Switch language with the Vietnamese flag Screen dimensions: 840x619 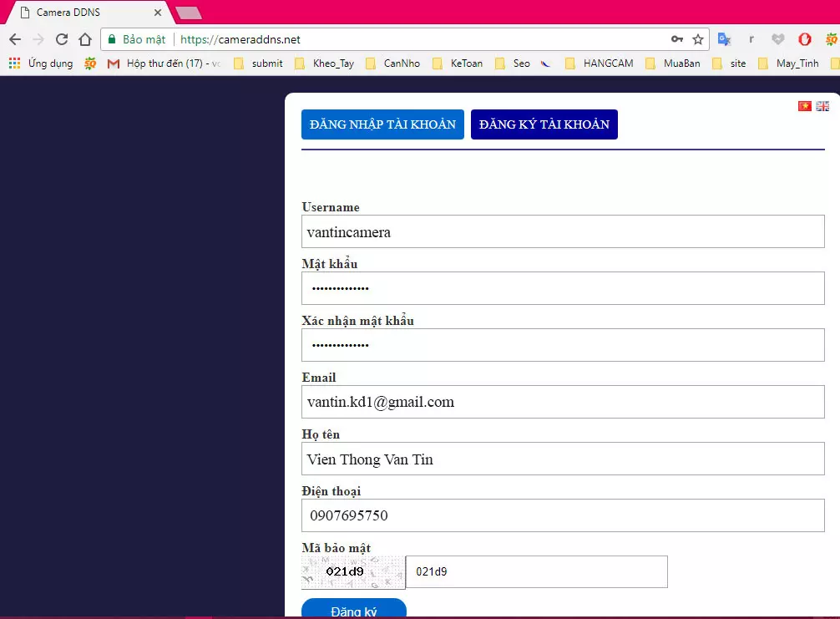click(805, 106)
